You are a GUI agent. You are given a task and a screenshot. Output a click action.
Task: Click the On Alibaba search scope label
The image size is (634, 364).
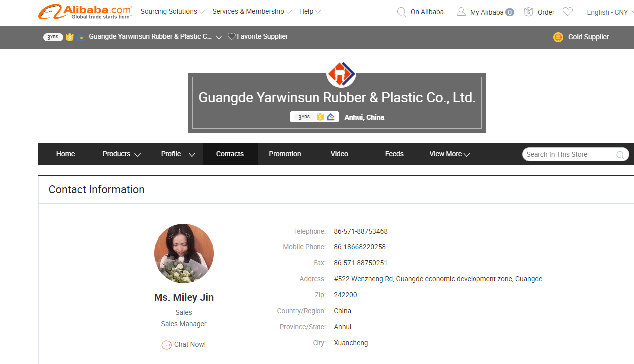click(x=427, y=12)
